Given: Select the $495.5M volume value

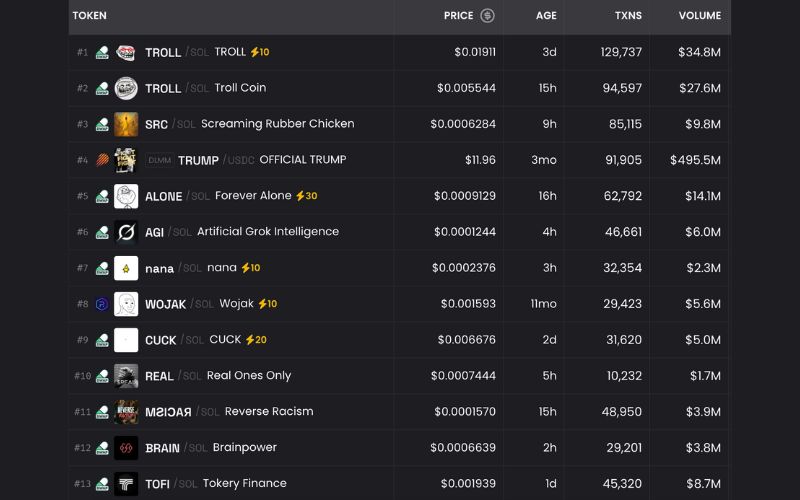Looking at the screenshot, I should click(x=695, y=160).
